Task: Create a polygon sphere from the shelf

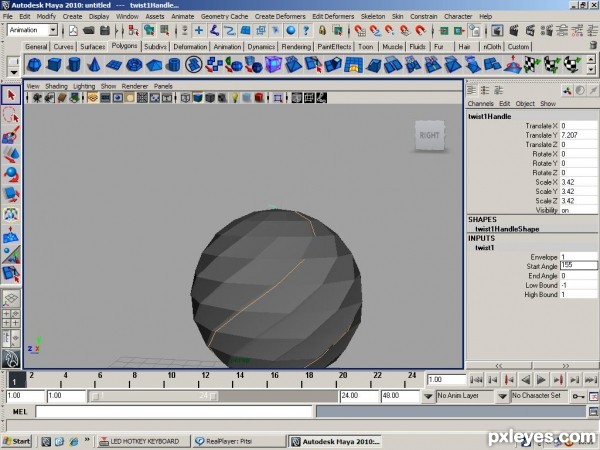Action: pos(34,64)
